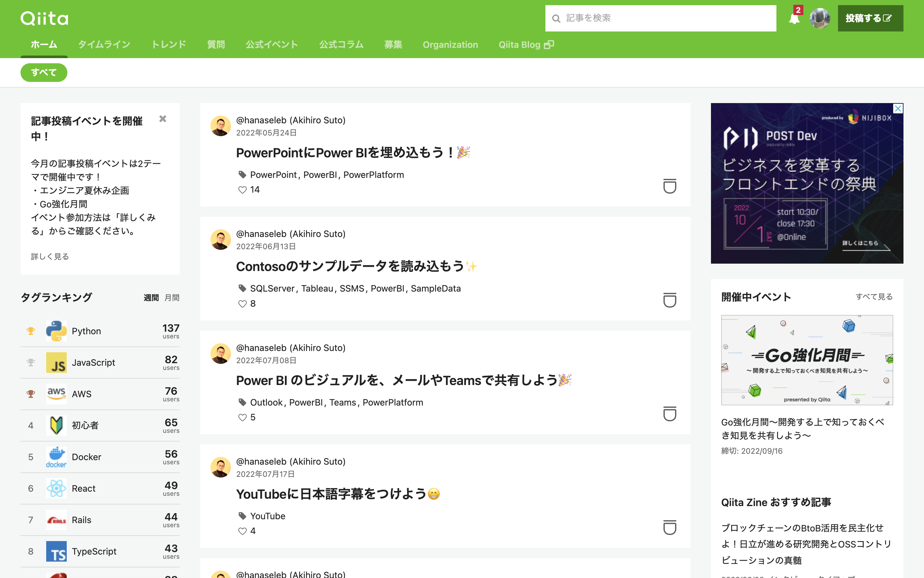Open the Go強化月間 event banner
The image size is (924, 578).
(x=807, y=360)
